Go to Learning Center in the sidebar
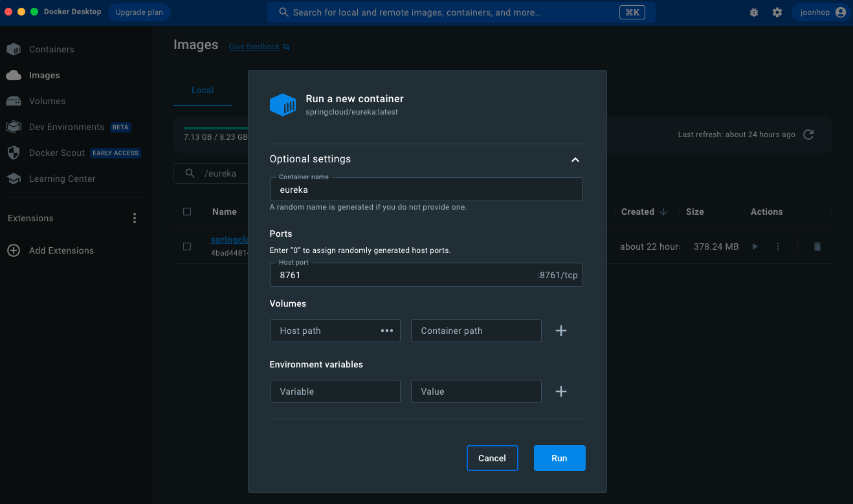Viewport: 853px width, 504px height. point(62,179)
